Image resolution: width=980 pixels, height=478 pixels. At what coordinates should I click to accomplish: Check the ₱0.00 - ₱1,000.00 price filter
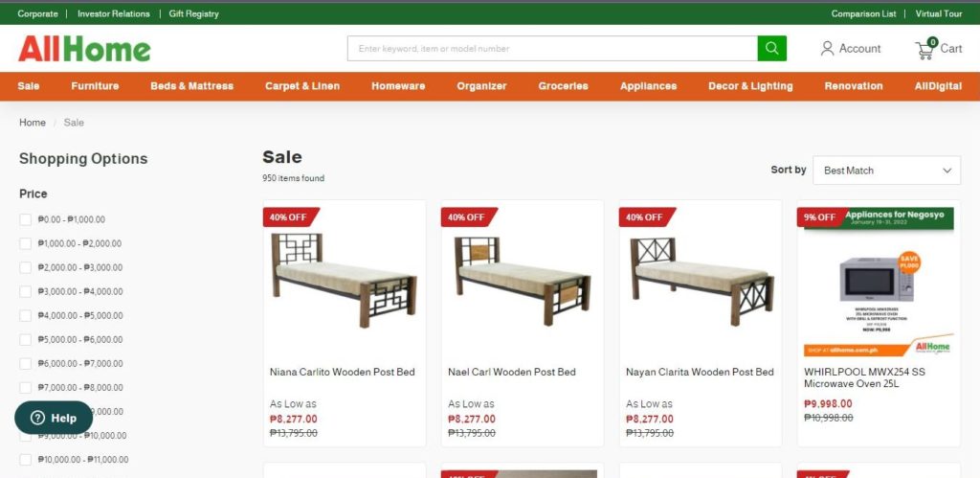point(25,219)
